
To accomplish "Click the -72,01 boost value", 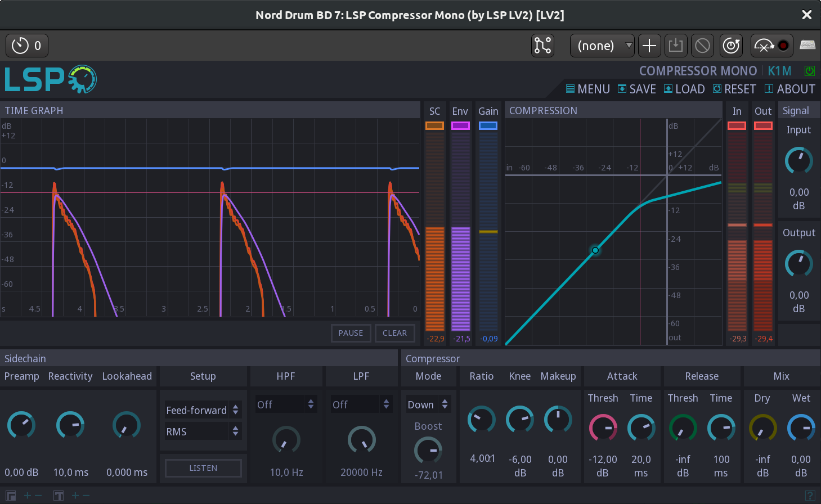I will coord(429,475).
